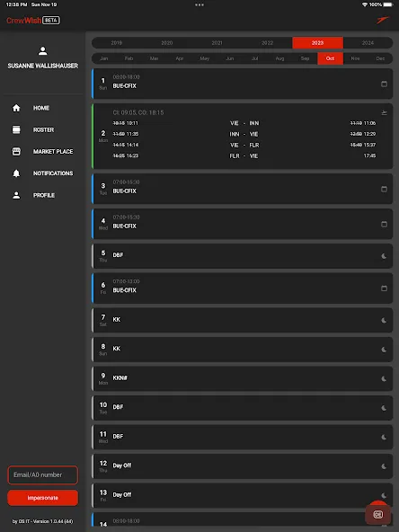Image resolution: width=399 pixels, height=532 pixels.
Task: Switch to the Nov month tab
Action: (x=355, y=58)
